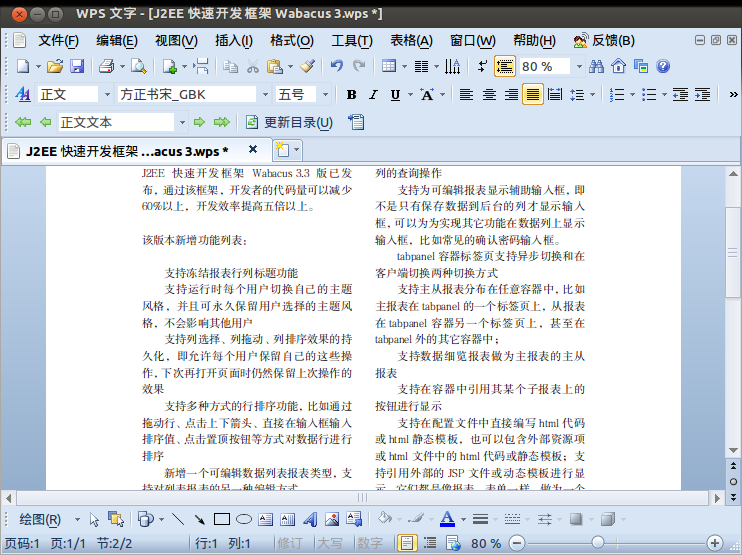Promote outline level with single left arrow
This screenshot has width=742, height=555.
45,123
